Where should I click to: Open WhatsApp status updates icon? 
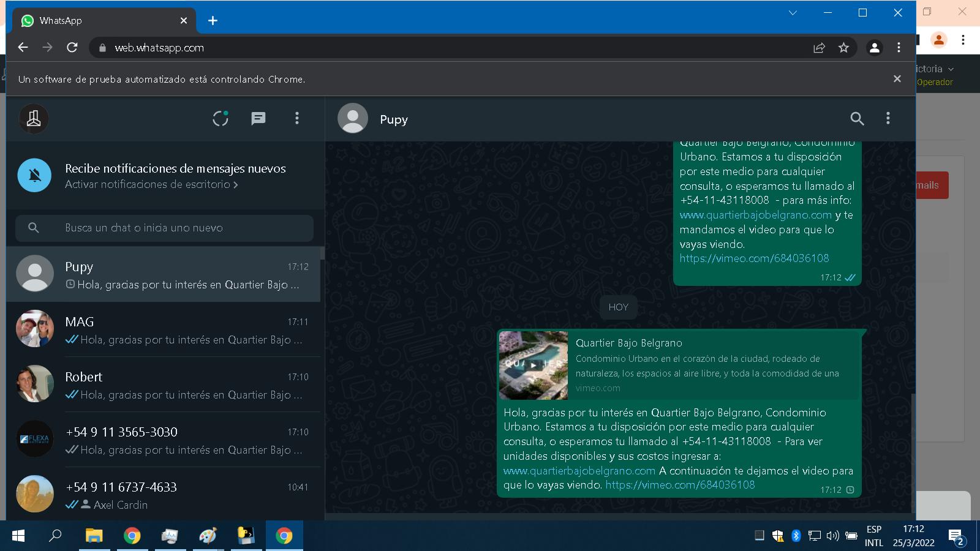point(221,118)
